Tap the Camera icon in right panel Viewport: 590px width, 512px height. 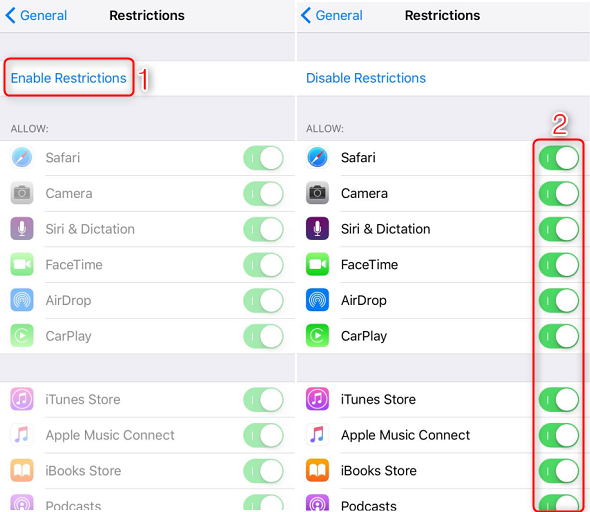click(x=317, y=193)
